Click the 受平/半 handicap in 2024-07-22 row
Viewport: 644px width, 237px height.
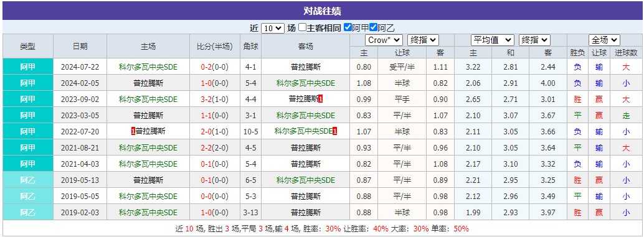pyautogui.click(x=402, y=67)
